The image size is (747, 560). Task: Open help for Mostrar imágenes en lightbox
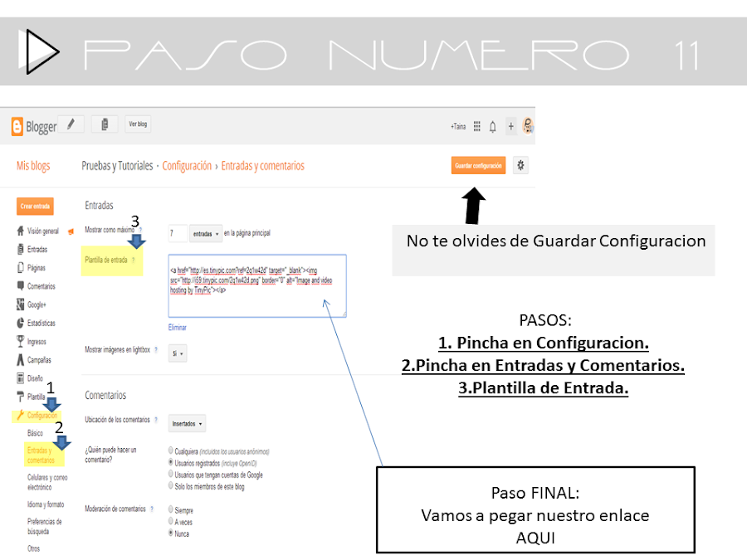156,350
